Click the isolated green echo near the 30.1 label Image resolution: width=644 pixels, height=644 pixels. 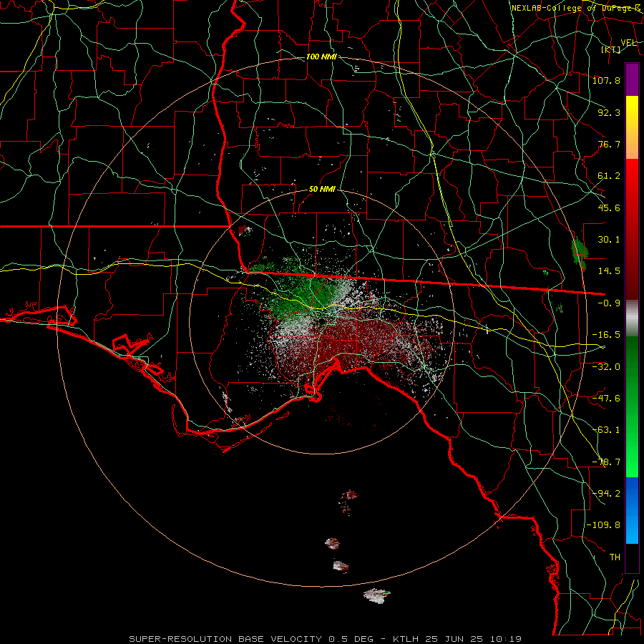click(579, 252)
